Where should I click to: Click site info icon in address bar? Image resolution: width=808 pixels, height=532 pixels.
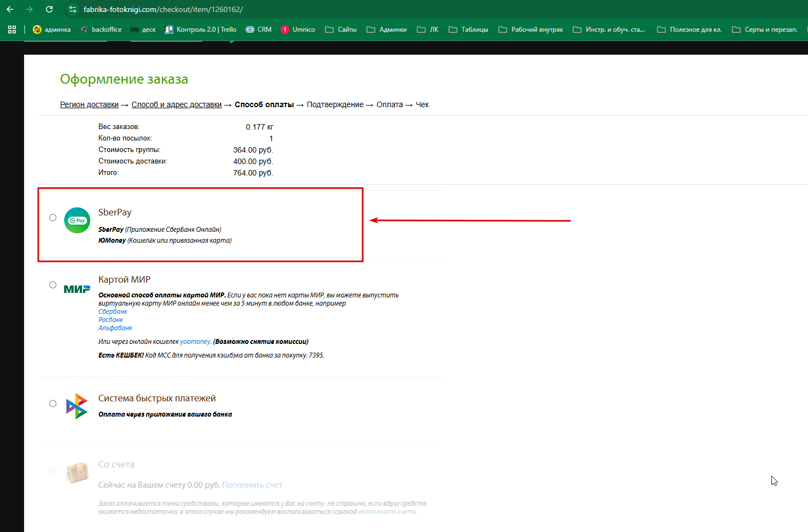73,9
